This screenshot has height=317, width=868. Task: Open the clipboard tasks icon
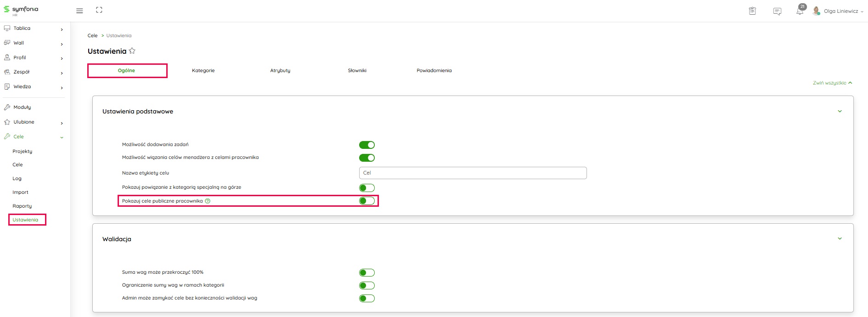coord(752,11)
